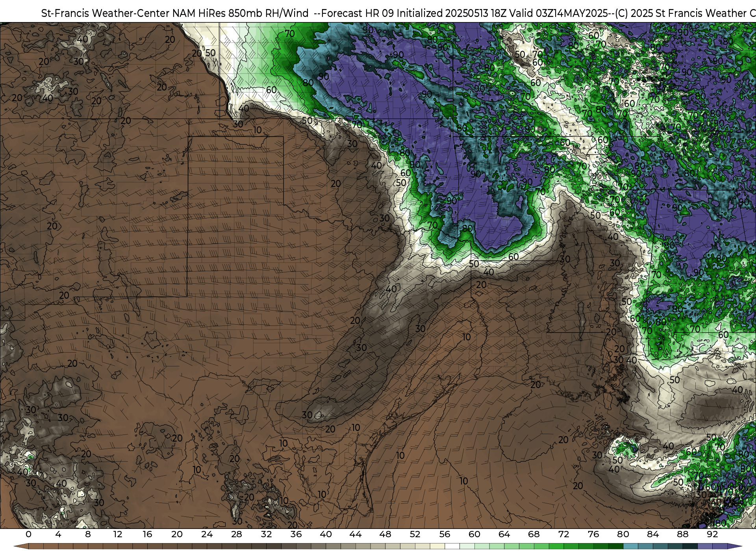Click 'NAM HiRes 850mb RH/Wind' in the title
This screenshot has width=756, height=551.
coord(241,13)
